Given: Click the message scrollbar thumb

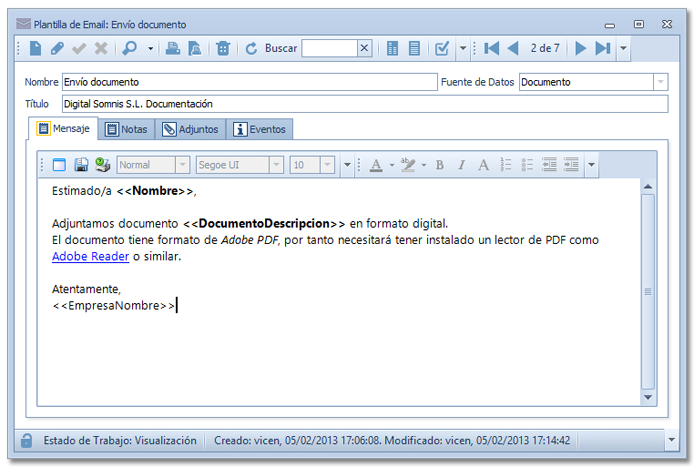Looking at the screenshot, I should (x=648, y=292).
